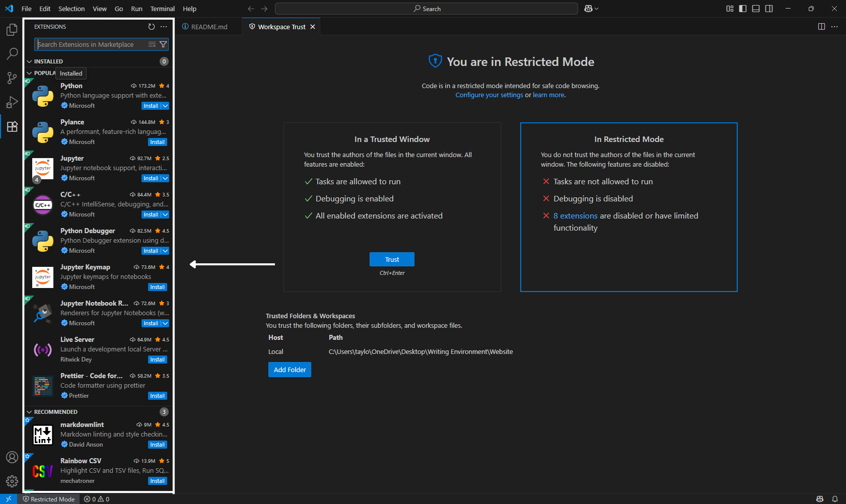Toggle secondary side bar visibility
The width and height of the screenshot is (846, 504).
point(769,9)
